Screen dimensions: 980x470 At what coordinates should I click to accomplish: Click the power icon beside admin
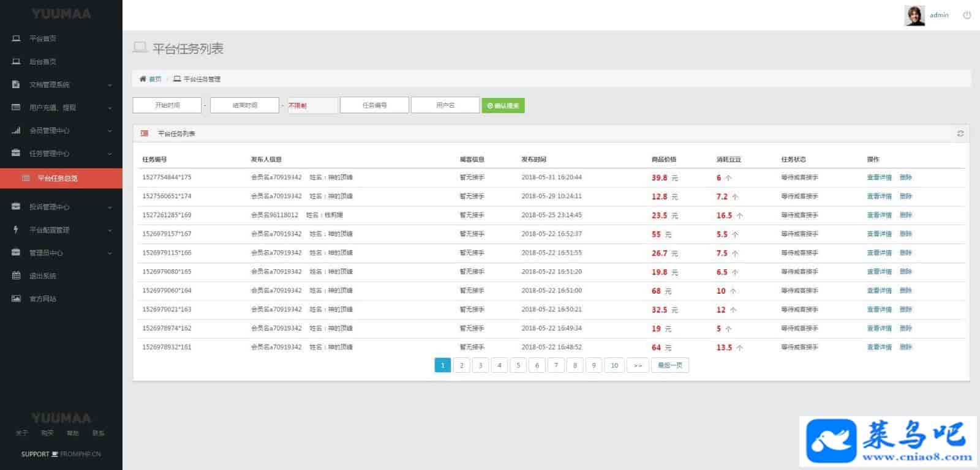(967, 15)
